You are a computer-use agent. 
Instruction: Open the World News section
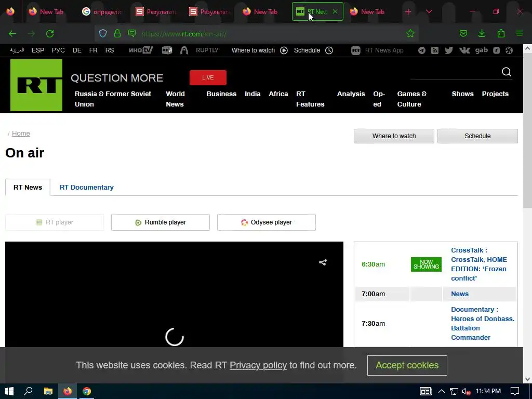coord(176,99)
